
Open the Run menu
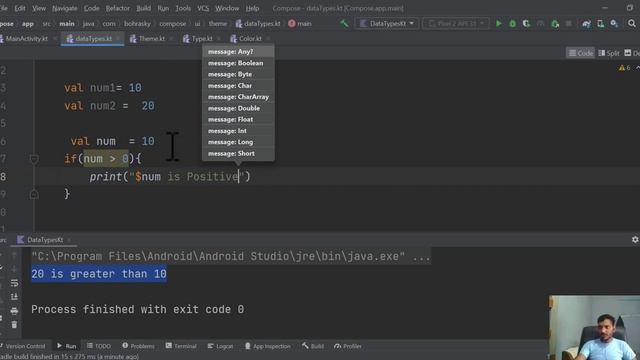click(x=163, y=8)
